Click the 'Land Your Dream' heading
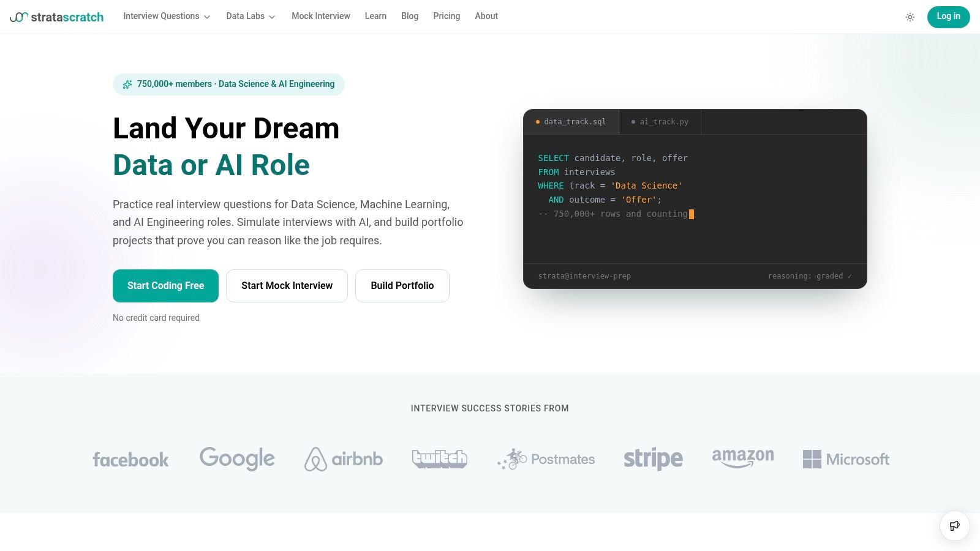 pyautogui.click(x=226, y=129)
